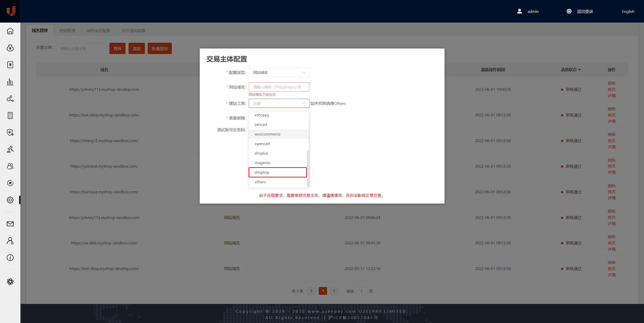Click the info circle sidebar icon
The width and height of the screenshot is (644, 323).
[x=10, y=258]
